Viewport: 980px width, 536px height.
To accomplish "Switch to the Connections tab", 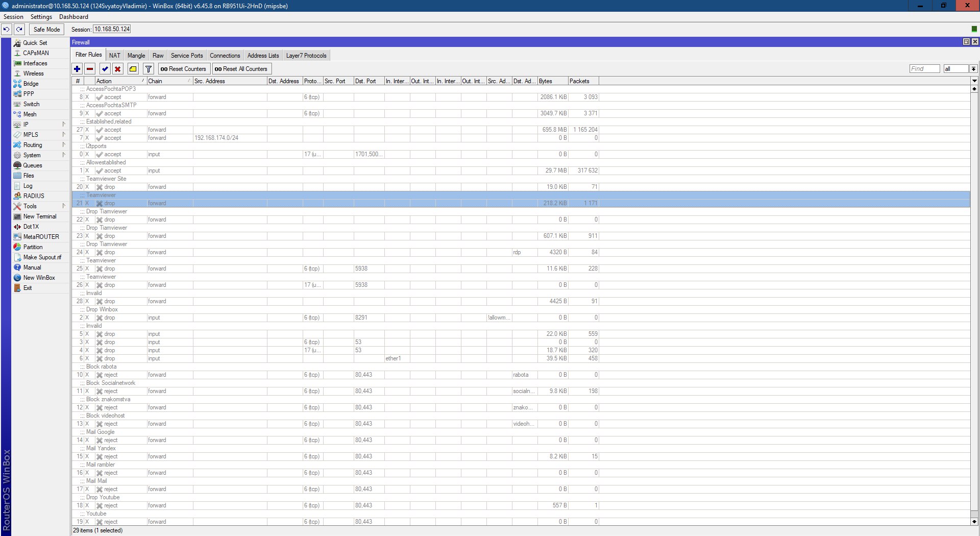I will (225, 56).
